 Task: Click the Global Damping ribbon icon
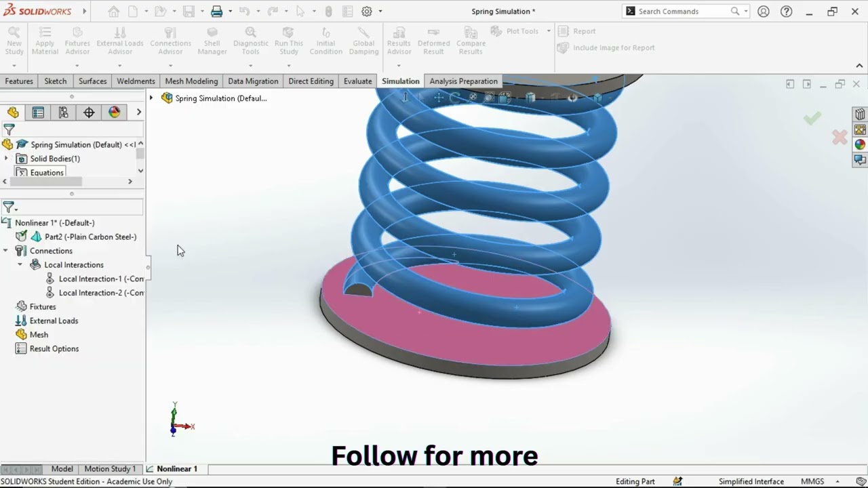point(363,41)
